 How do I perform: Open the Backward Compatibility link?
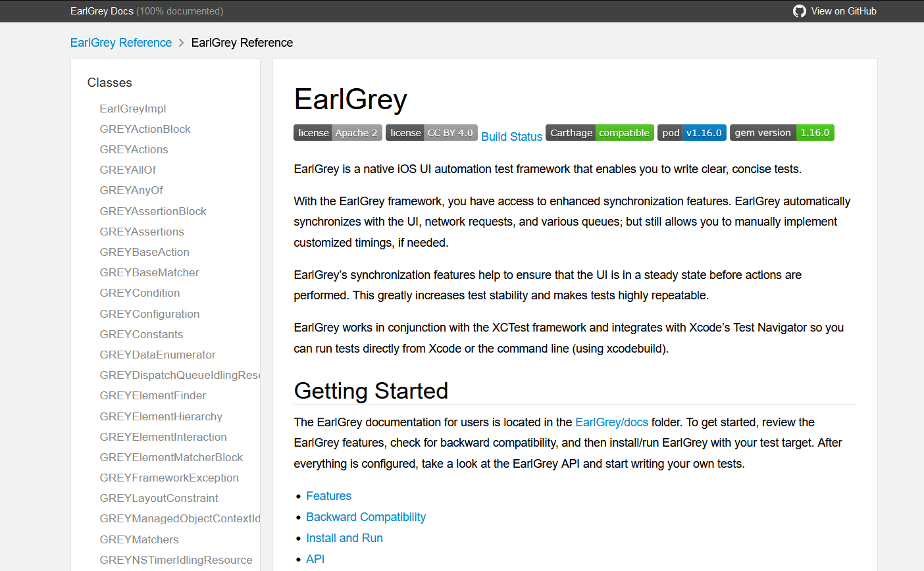click(366, 516)
